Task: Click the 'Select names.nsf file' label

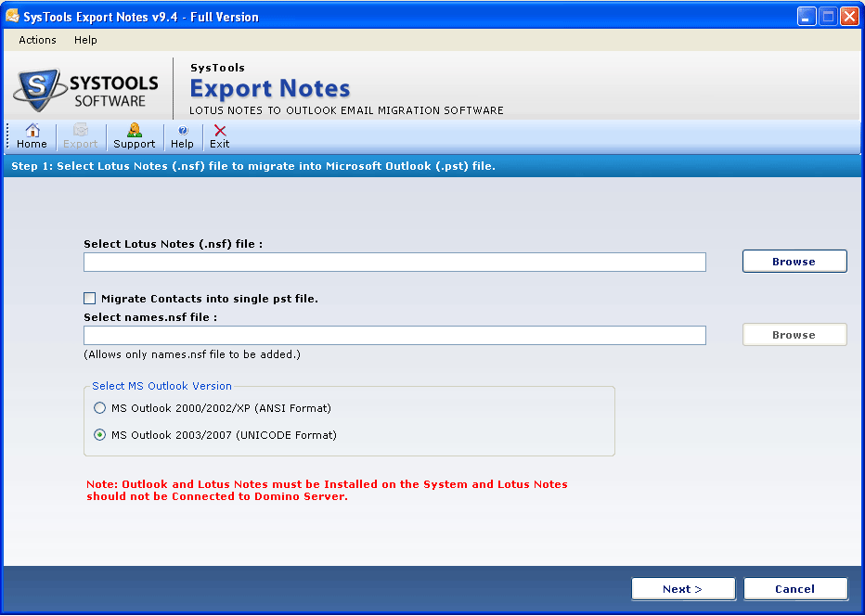Action: [x=150, y=317]
